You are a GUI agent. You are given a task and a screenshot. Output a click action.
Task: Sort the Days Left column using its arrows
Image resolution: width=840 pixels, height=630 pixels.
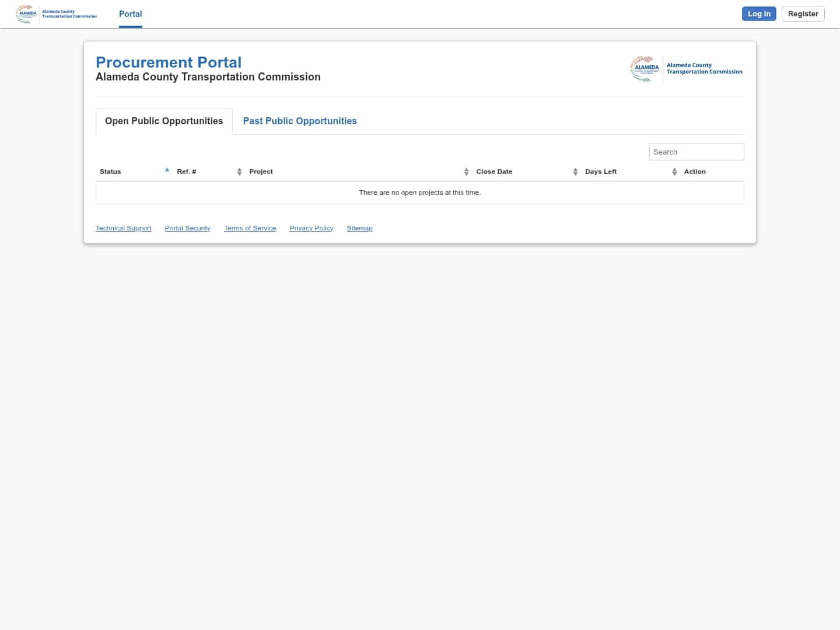(674, 171)
